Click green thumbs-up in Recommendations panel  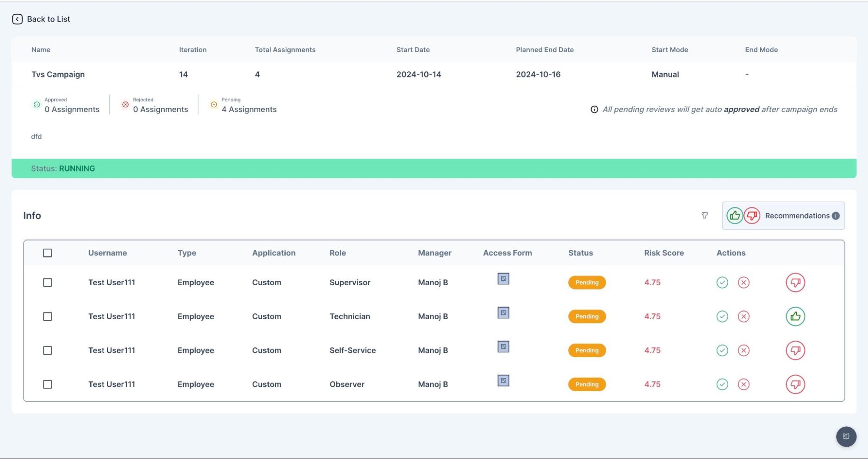click(735, 216)
